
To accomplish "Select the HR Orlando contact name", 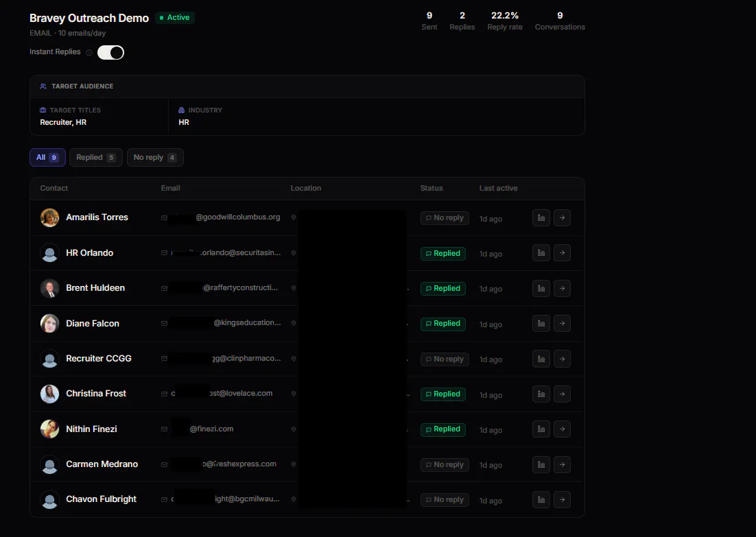I will (x=90, y=253).
